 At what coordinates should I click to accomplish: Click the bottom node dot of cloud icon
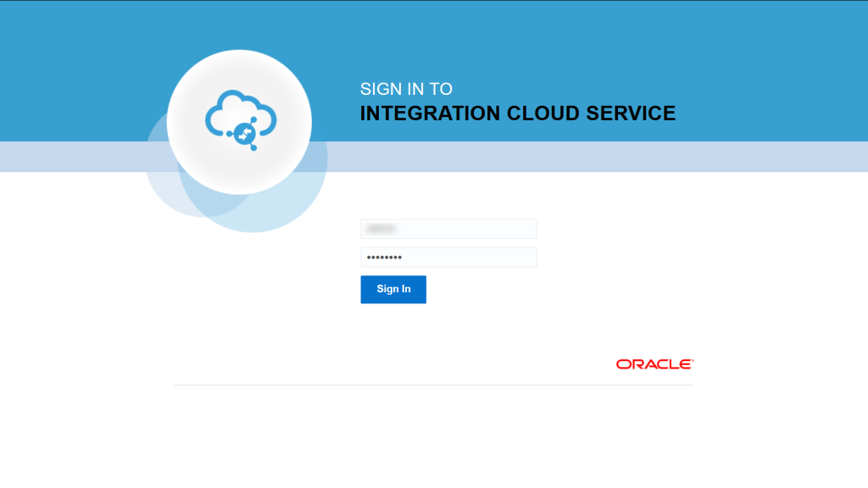pos(253,148)
